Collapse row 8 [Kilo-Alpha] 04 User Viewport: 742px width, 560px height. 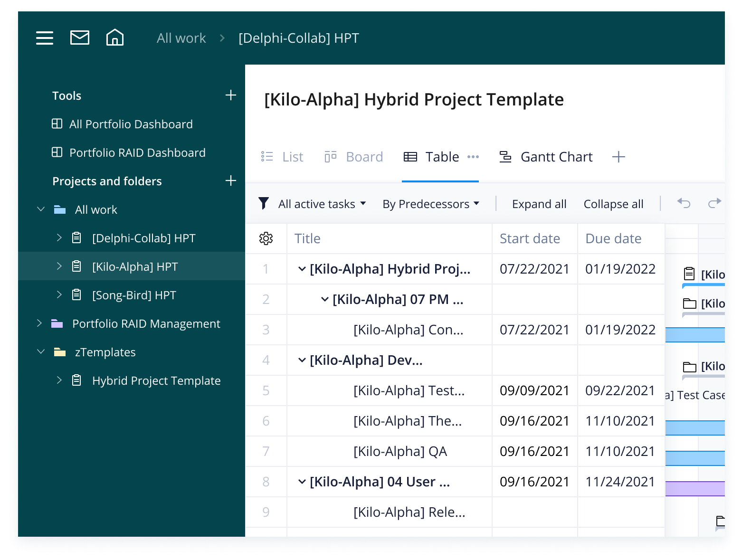point(302,482)
